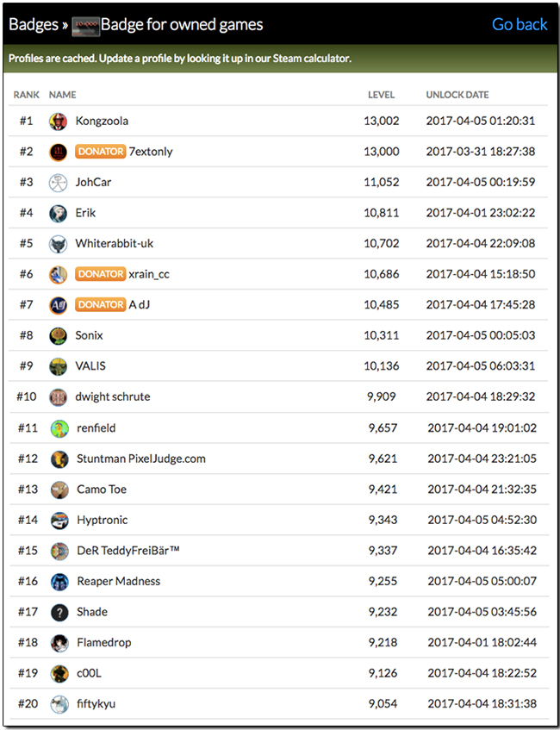This screenshot has height=730, width=560.
Task: Click the owned games badge image in header
Action: [x=85, y=25]
